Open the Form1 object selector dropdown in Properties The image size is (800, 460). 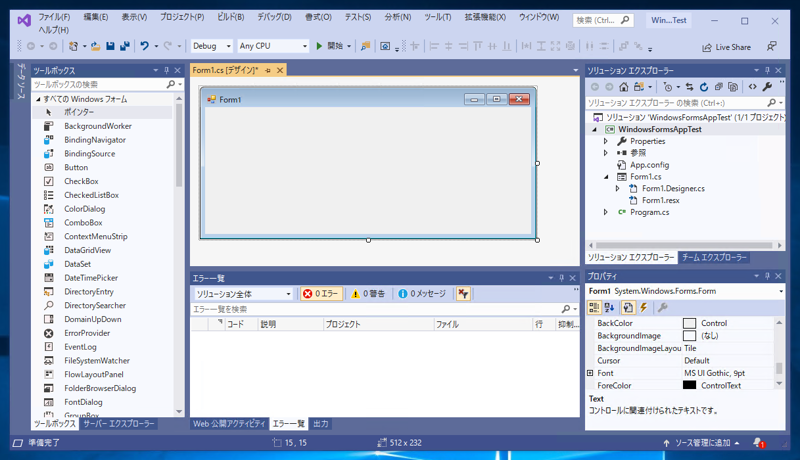781,291
